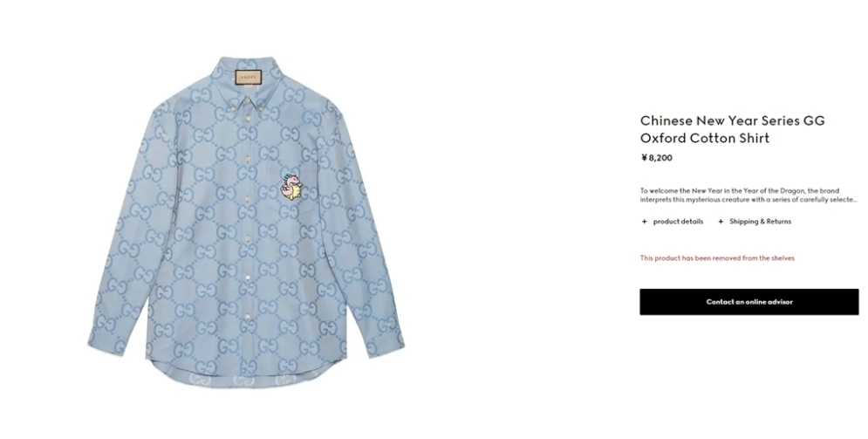Click the ¥8,200 price text
Viewport: 868px width, 439px height.
tap(657, 158)
